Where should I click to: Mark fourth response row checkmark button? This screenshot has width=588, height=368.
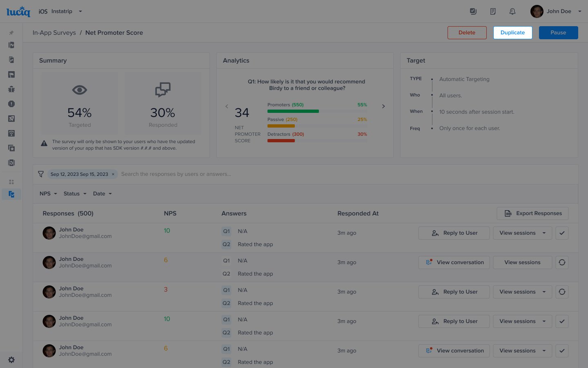(x=562, y=321)
